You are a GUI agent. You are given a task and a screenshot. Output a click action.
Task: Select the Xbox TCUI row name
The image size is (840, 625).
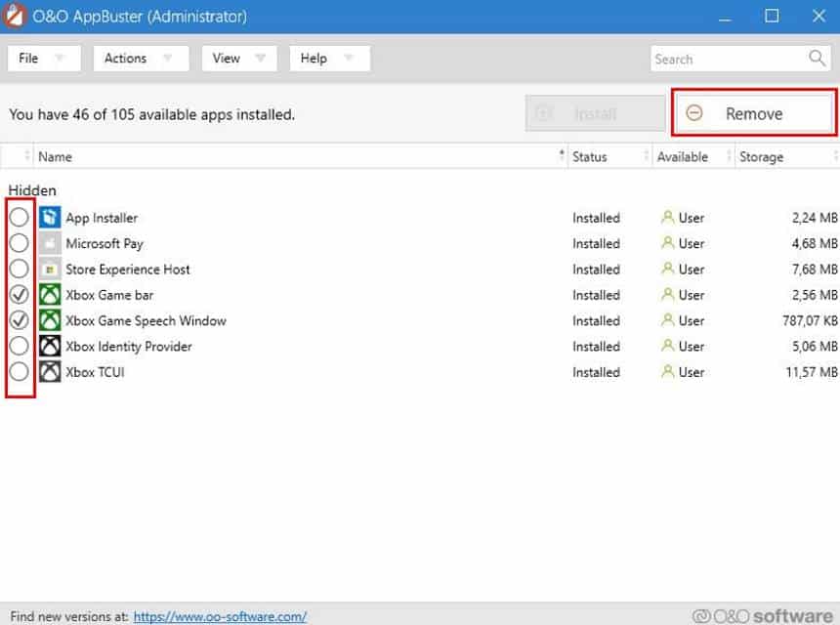pos(95,372)
